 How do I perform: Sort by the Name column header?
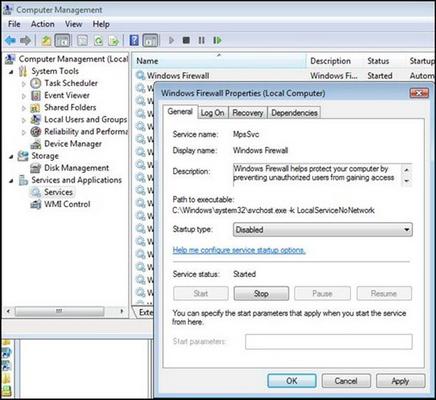click(x=219, y=61)
